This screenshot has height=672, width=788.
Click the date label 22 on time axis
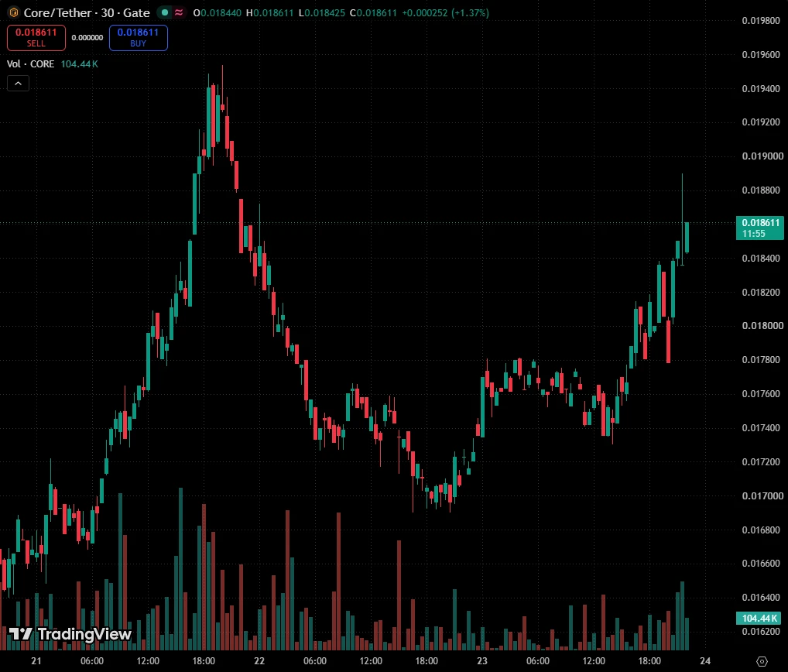(259, 661)
